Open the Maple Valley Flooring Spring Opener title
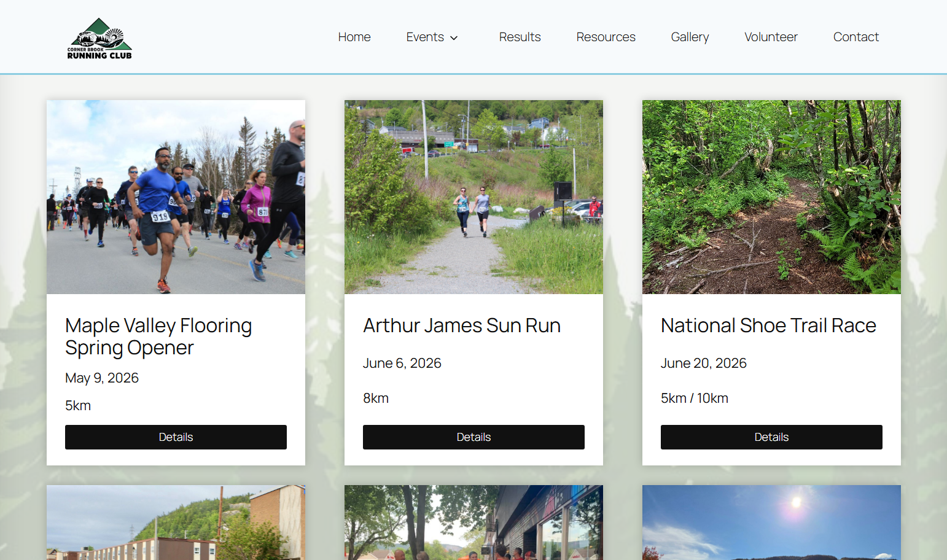This screenshot has width=947, height=560. coord(158,336)
